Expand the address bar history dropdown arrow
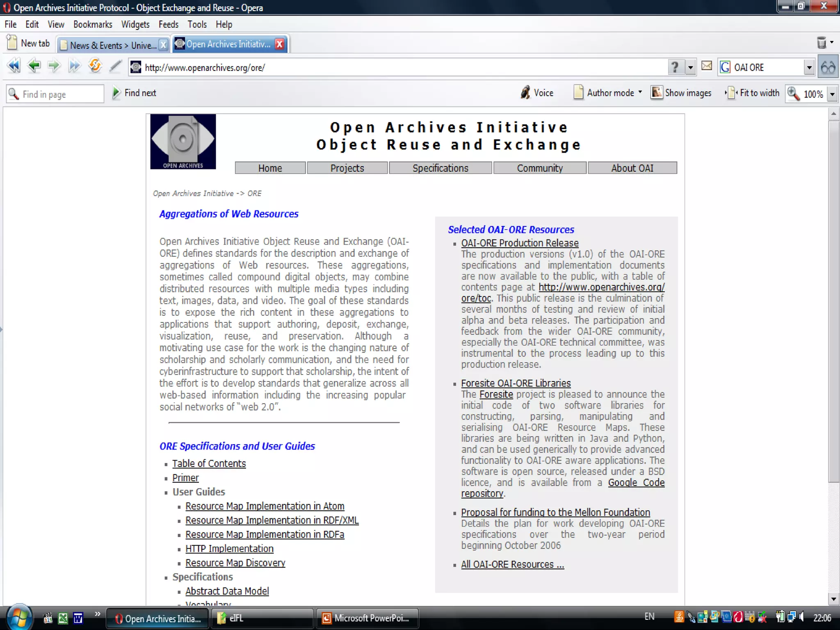Screen dimensions: 840x630 click(691, 68)
